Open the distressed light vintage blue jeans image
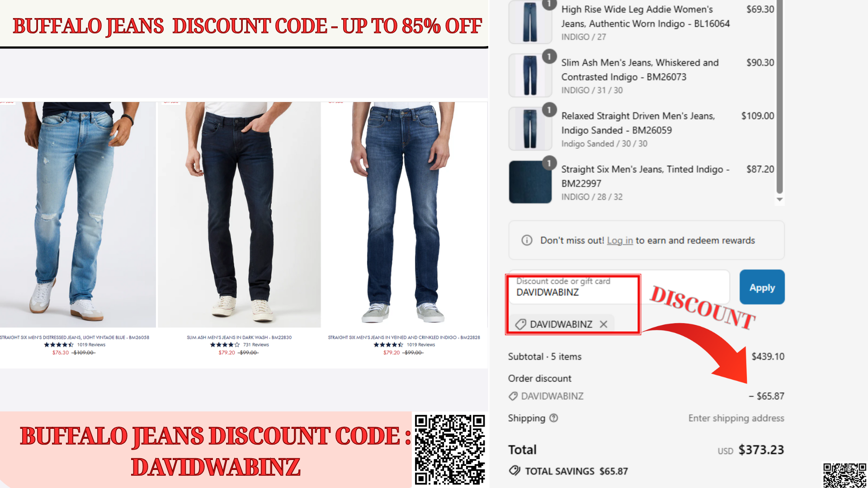Image resolution: width=868 pixels, height=488 pixels. point(78,215)
